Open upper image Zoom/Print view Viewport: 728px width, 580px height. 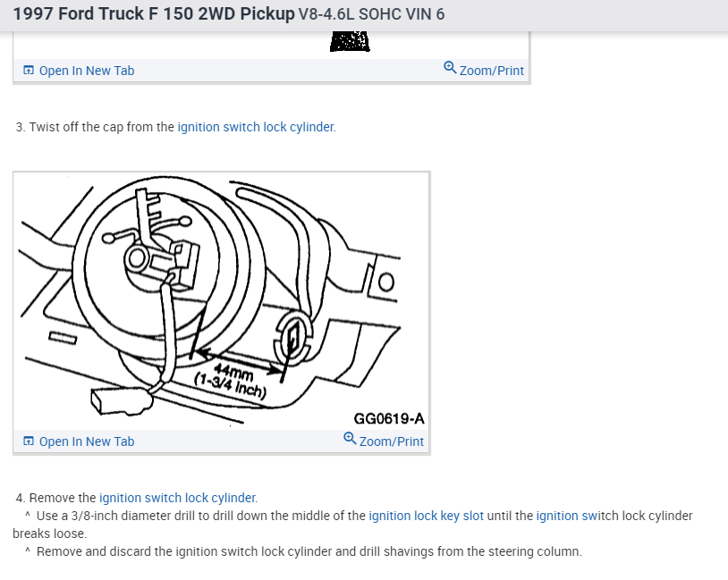pyautogui.click(x=483, y=70)
